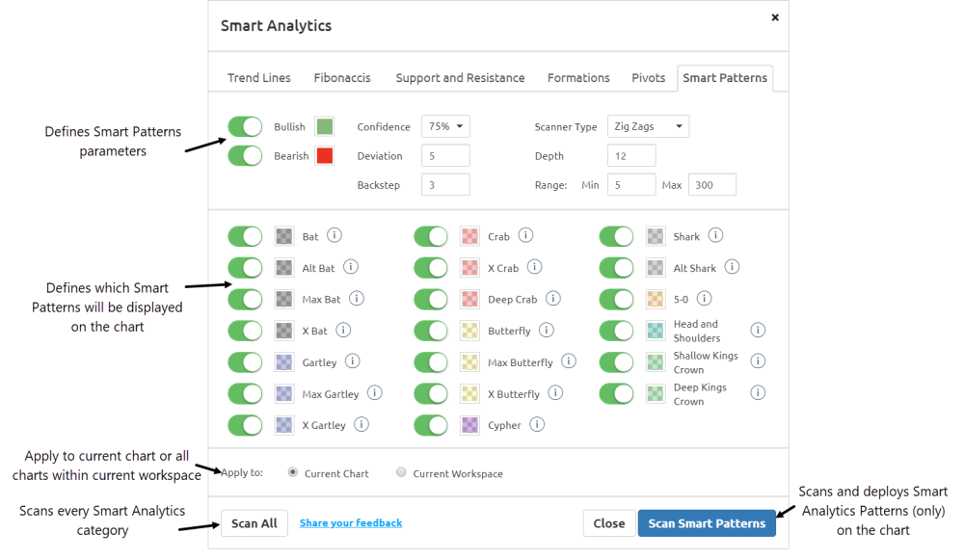This screenshot has height=560, width=964.
Task: Open Head and Shoulders info icon
Action: pyautogui.click(x=758, y=330)
